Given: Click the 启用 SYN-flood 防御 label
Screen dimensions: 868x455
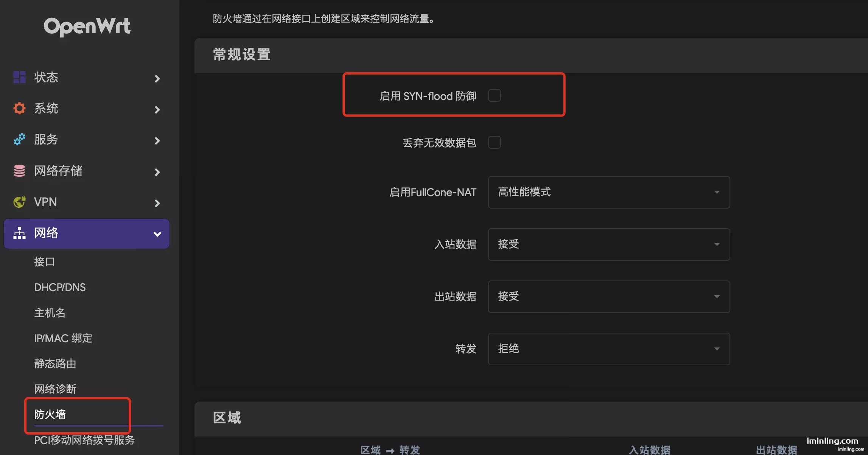Looking at the screenshot, I should [x=428, y=96].
